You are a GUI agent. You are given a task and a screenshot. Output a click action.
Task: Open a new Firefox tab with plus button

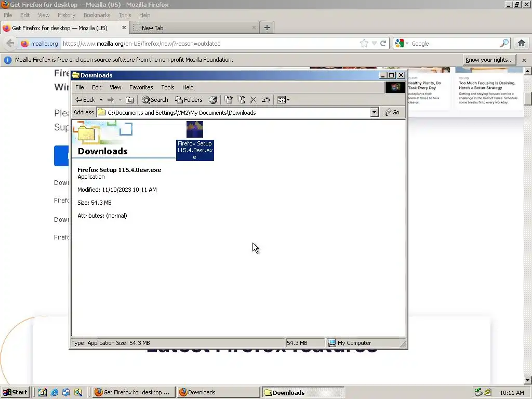pyautogui.click(x=267, y=28)
